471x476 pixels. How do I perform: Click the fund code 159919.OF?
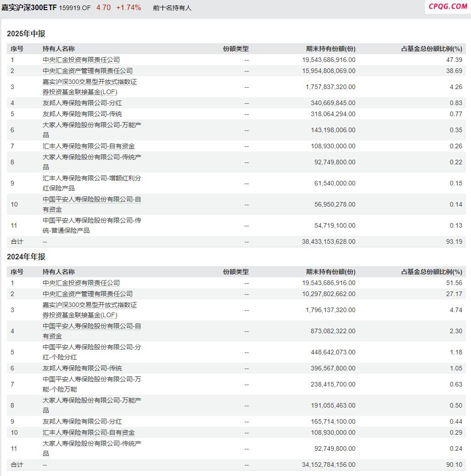75,8
